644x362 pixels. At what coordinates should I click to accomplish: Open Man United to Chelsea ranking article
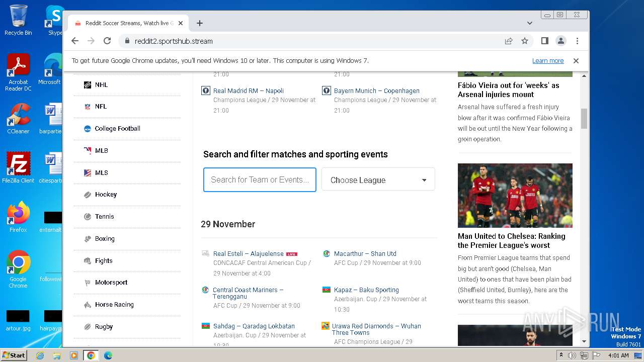512,241
